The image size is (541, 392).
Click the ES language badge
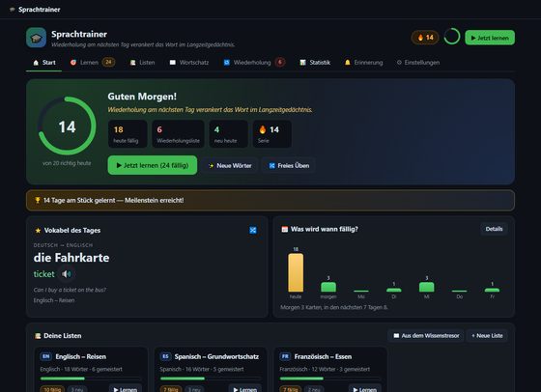165,356
